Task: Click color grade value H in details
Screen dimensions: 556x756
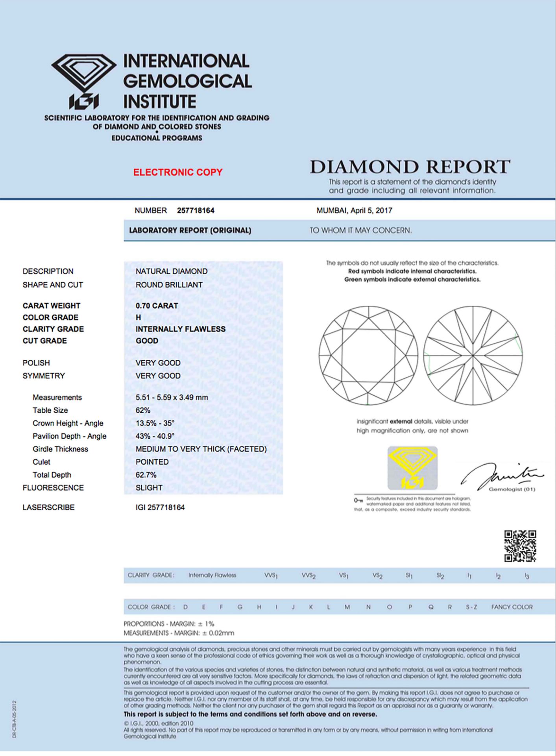Action: click(x=139, y=317)
